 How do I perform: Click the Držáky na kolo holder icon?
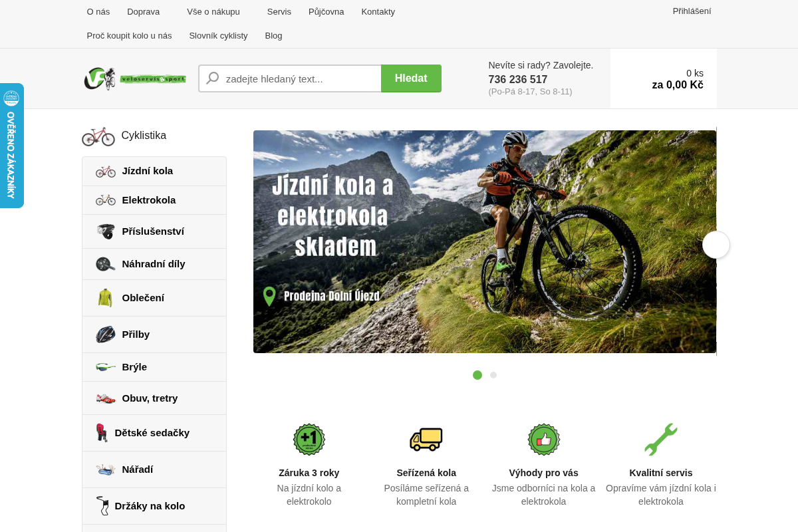(102, 506)
